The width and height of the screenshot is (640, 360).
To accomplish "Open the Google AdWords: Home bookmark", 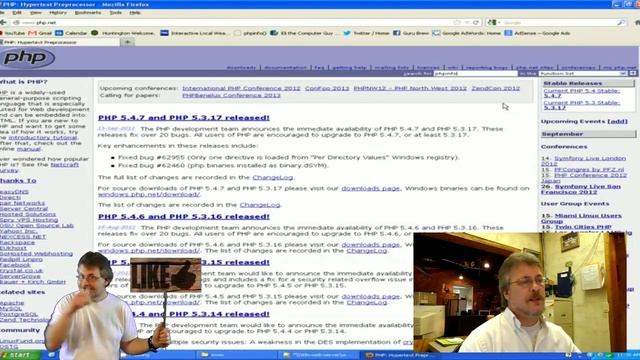I will tap(467, 33).
